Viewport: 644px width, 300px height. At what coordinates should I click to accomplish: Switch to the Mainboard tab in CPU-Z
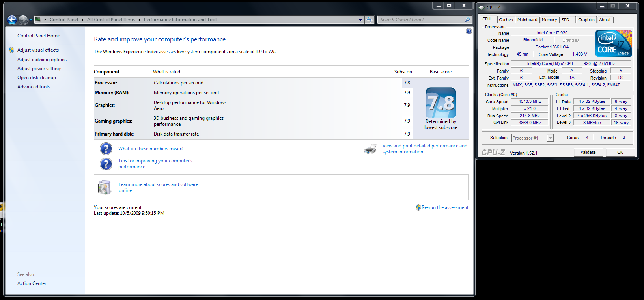(527, 20)
